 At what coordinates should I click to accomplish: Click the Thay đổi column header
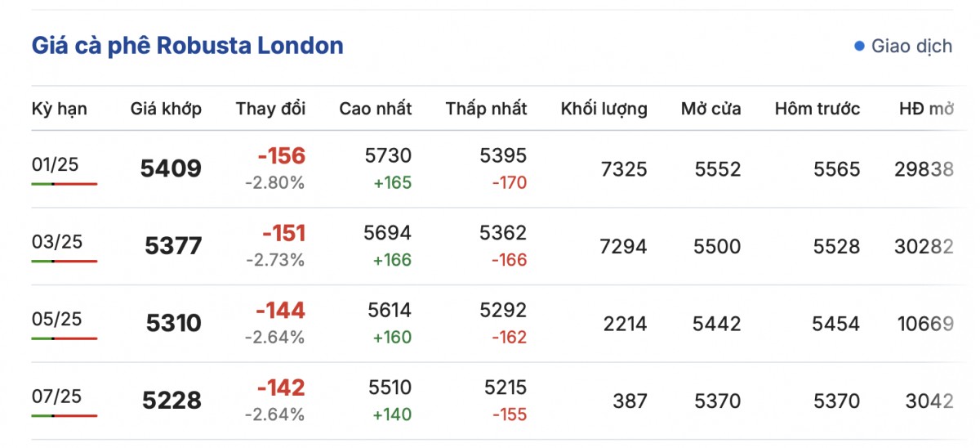click(x=270, y=109)
